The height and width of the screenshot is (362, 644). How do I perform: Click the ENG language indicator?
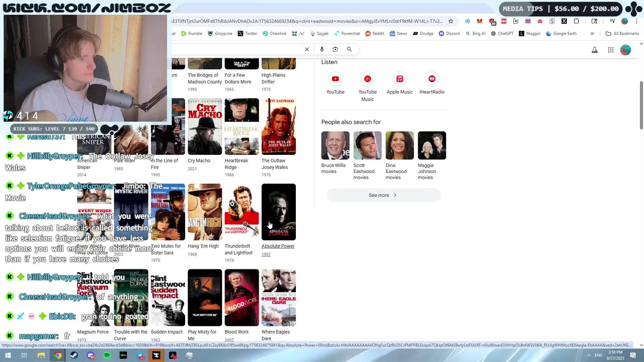pyautogui.click(x=598, y=355)
